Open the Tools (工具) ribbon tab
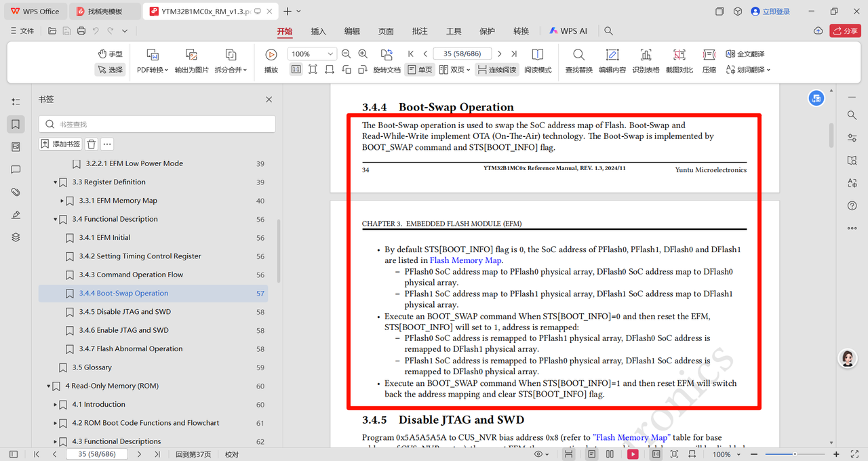Screen dimensions: 868x461 pos(454,31)
